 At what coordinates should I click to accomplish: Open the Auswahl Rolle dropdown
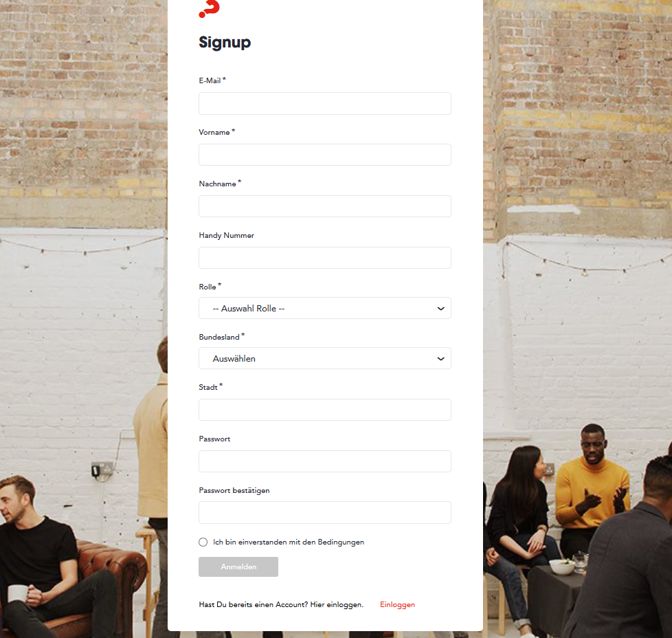pos(325,308)
